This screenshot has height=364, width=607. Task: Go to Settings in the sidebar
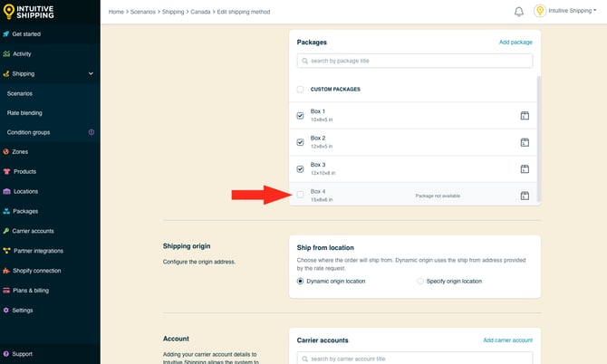coord(23,311)
